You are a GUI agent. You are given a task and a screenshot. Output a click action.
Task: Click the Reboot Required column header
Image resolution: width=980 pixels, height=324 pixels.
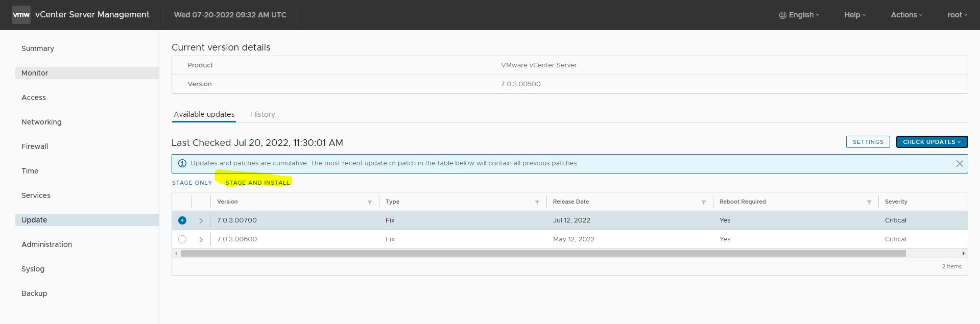[743, 202]
